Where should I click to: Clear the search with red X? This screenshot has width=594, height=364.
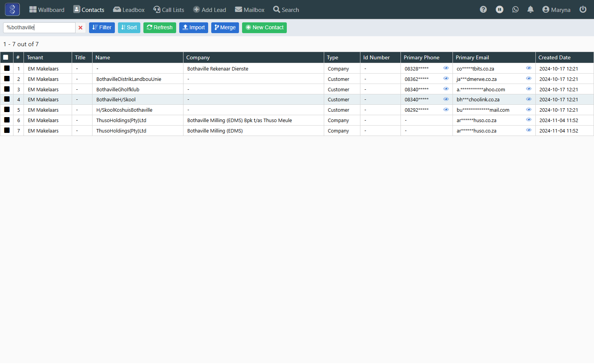(81, 28)
